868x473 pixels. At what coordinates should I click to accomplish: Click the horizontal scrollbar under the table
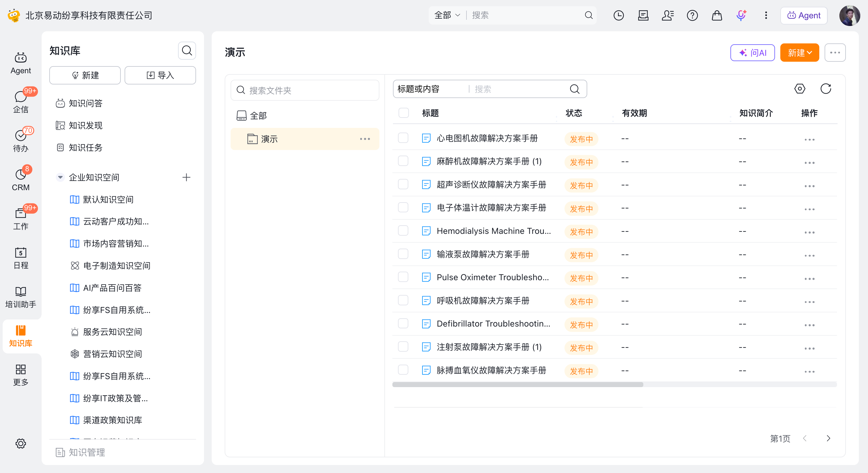click(518, 384)
